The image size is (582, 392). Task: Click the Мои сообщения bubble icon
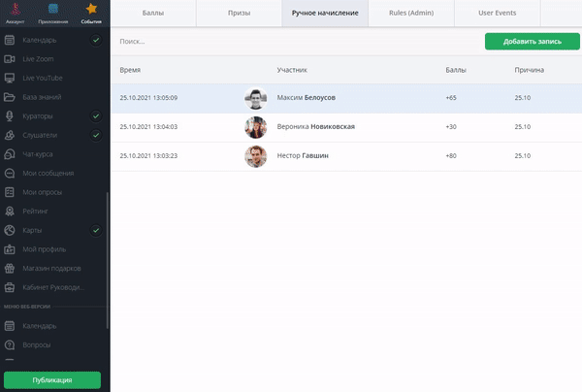[x=10, y=174]
